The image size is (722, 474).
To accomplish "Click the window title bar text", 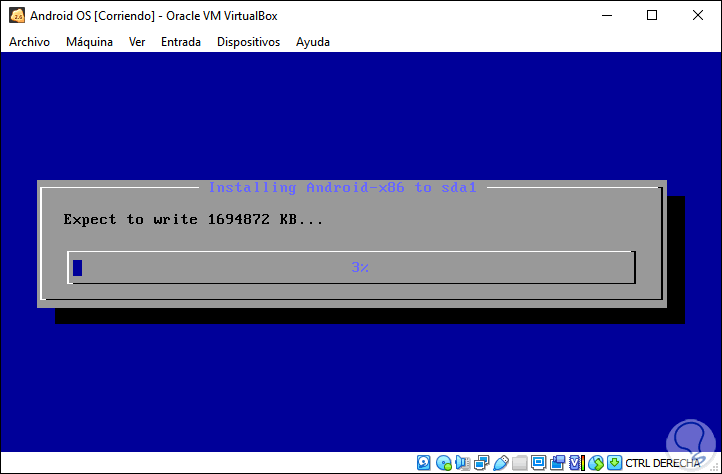I will pos(154,16).
